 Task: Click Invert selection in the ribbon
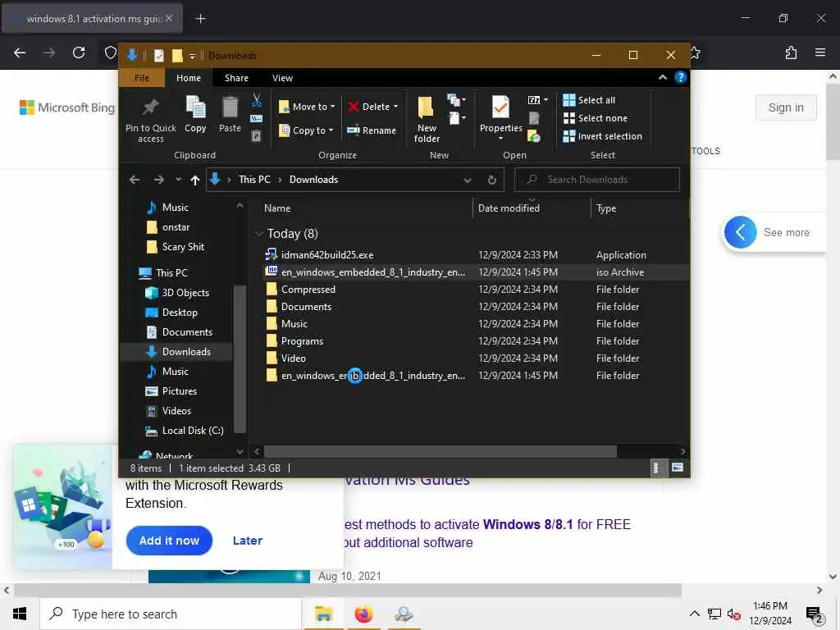[x=602, y=137]
